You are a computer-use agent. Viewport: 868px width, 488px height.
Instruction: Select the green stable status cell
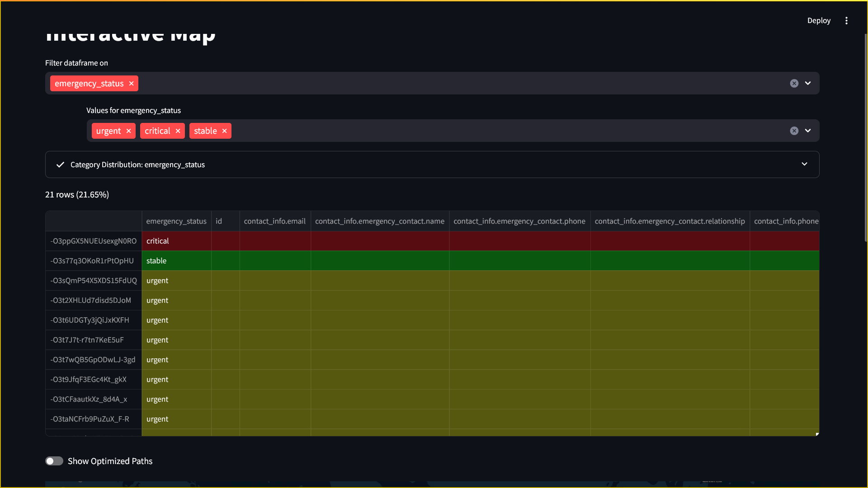click(x=176, y=261)
